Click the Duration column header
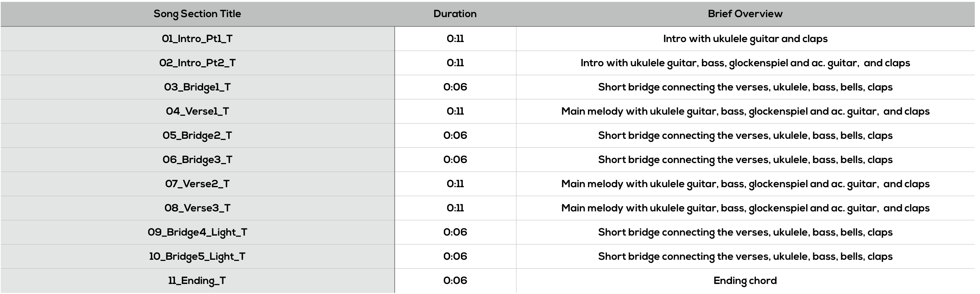 (x=455, y=14)
